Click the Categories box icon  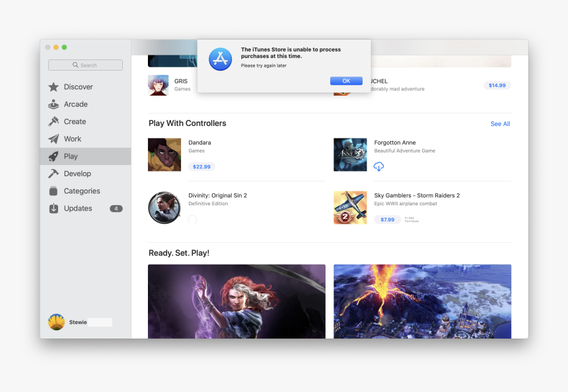[x=53, y=191]
